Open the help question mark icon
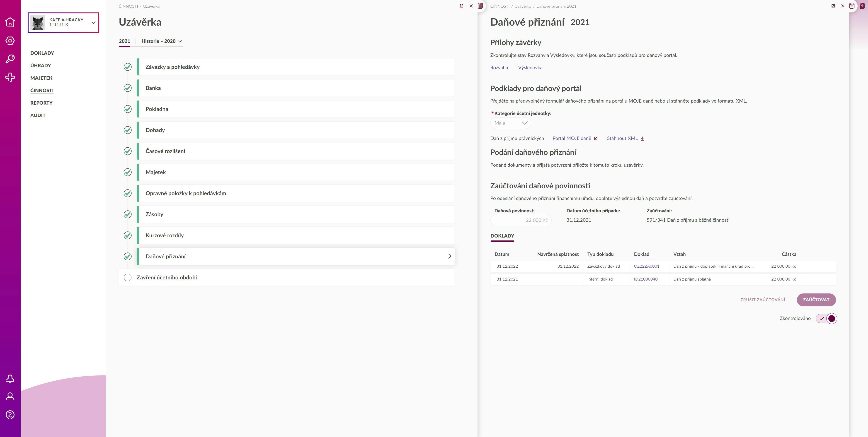868x437 pixels. click(x=10, y=414)
